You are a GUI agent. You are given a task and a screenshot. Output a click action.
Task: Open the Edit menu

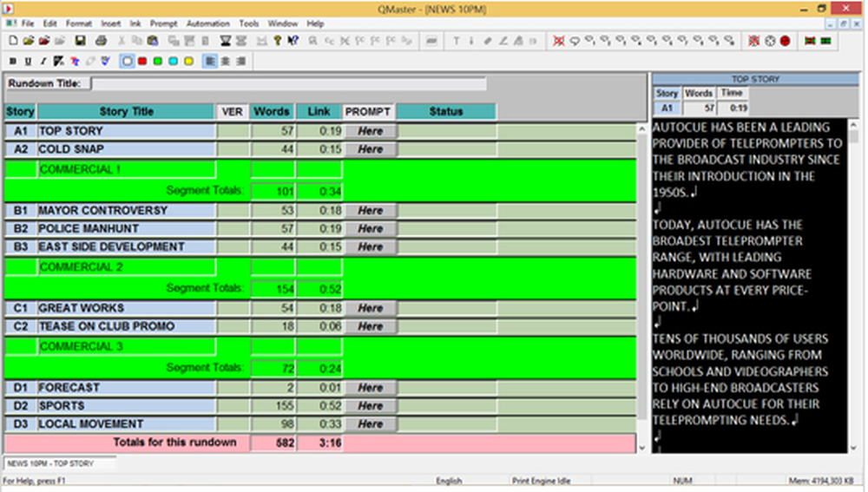(x=49, y=23)
